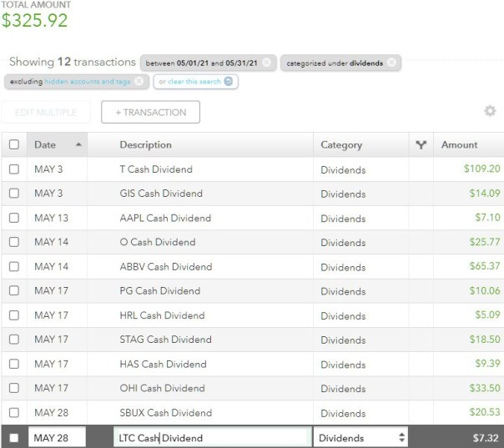Check the T Cash Dividend row
This screenshot has width=504, height=448.
[14, 169]
